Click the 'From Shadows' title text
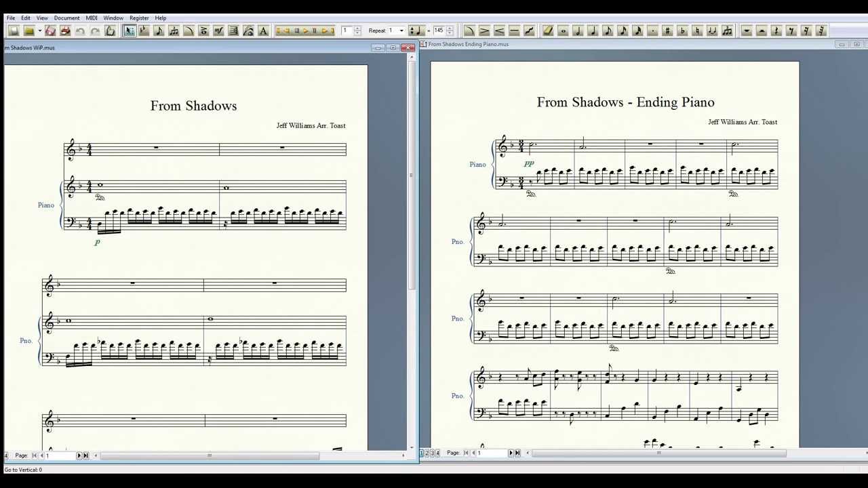 click(193, 106)
